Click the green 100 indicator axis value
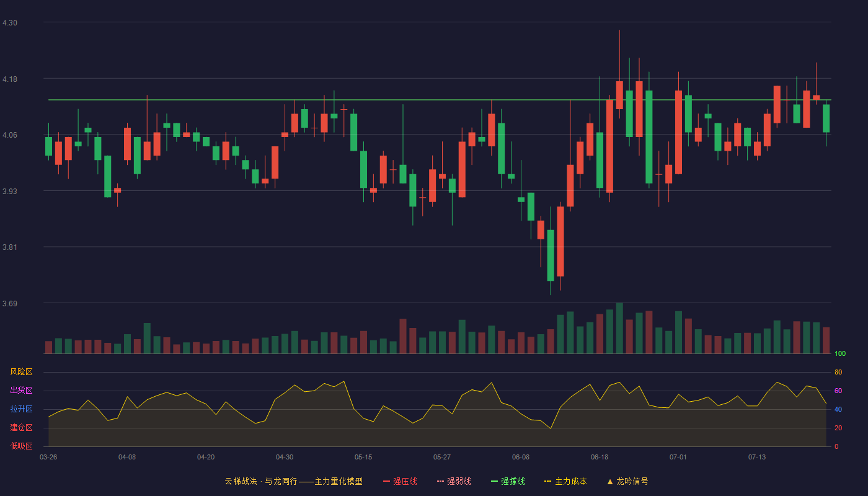This screenshot has height=496, width=868. [840, 354]
